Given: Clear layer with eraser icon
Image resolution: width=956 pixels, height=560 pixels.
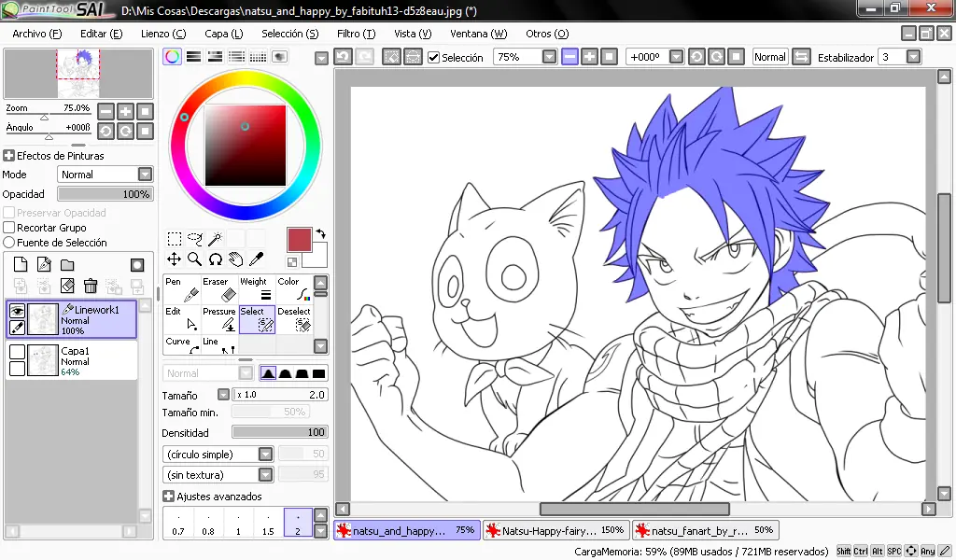Looking at the screenshot, I should pyautogui.click(x=67, y=286).
